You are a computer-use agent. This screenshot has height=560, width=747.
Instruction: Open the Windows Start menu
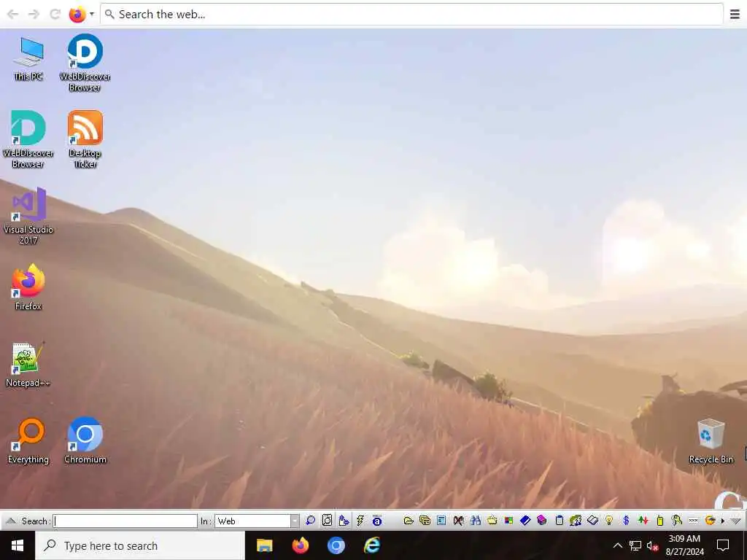[18, 545]
